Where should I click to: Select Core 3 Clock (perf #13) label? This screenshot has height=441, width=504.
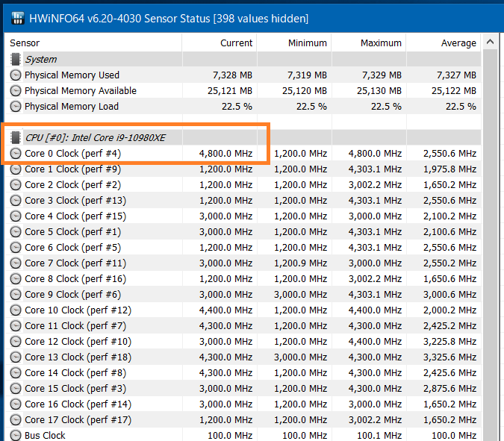[75, 201]
